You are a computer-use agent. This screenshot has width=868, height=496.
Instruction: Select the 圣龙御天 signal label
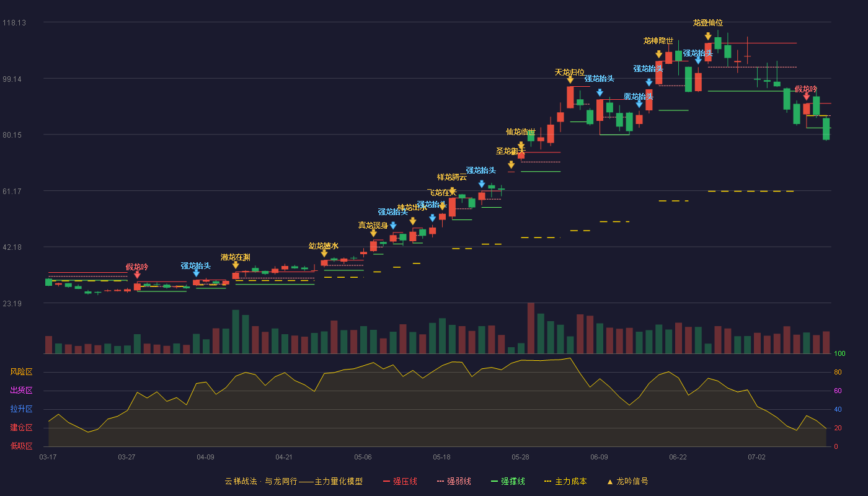511,151
